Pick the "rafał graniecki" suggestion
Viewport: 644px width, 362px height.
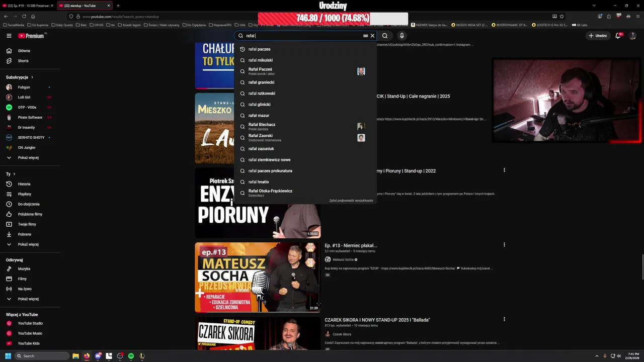pos(305,82)
